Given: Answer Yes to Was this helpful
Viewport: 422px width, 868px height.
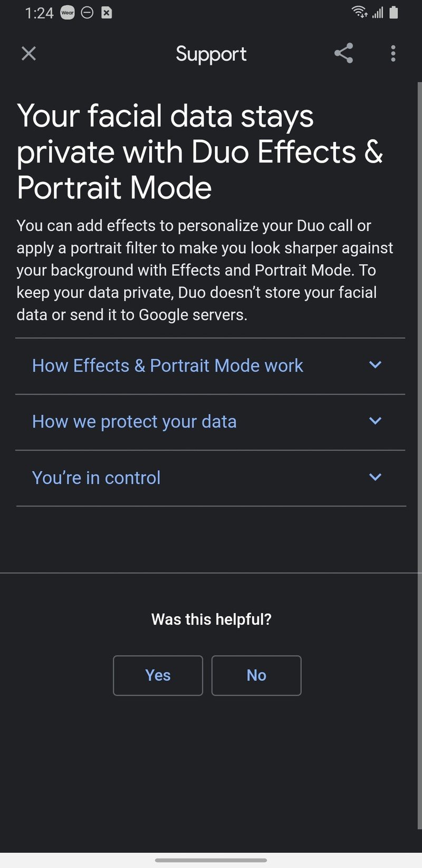Looking at the screenshot, I should coord(158,675).
